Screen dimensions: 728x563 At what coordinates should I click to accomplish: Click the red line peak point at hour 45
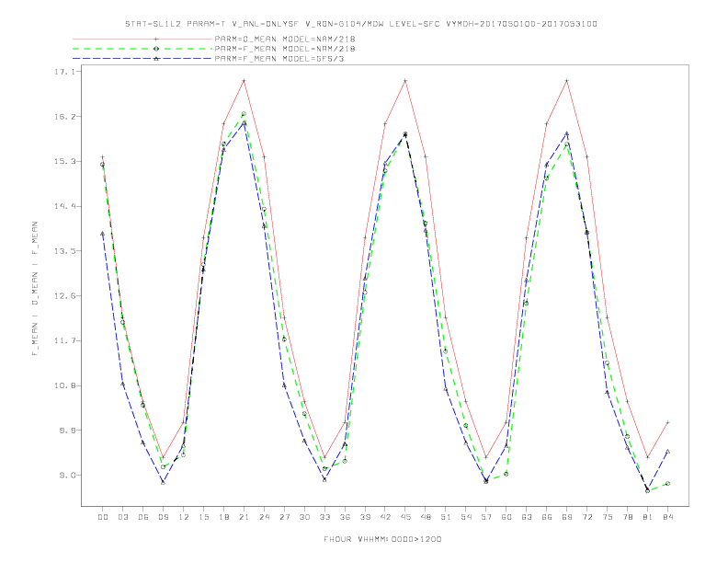[405, 81]
